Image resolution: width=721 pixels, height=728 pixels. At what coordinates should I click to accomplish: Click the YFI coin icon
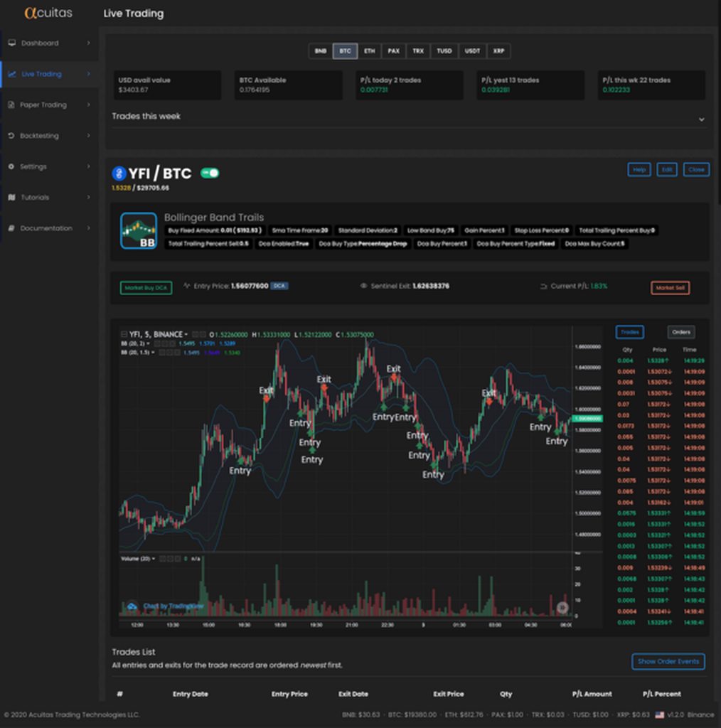pos(119,173)
